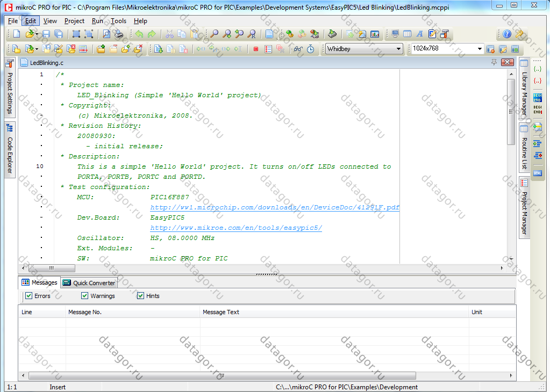The height and width of the screenshot is (392, 550).
Task: Click the View Statistics chart icon
Action: (375, 34)
